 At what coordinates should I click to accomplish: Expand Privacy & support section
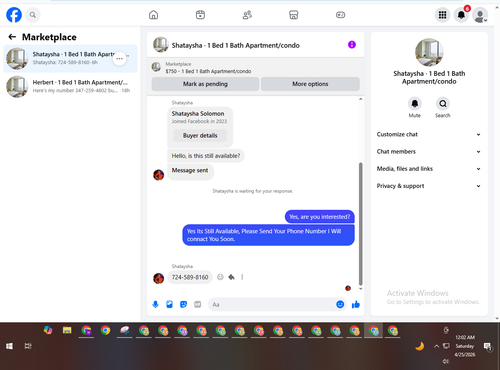tap(429, 186)
